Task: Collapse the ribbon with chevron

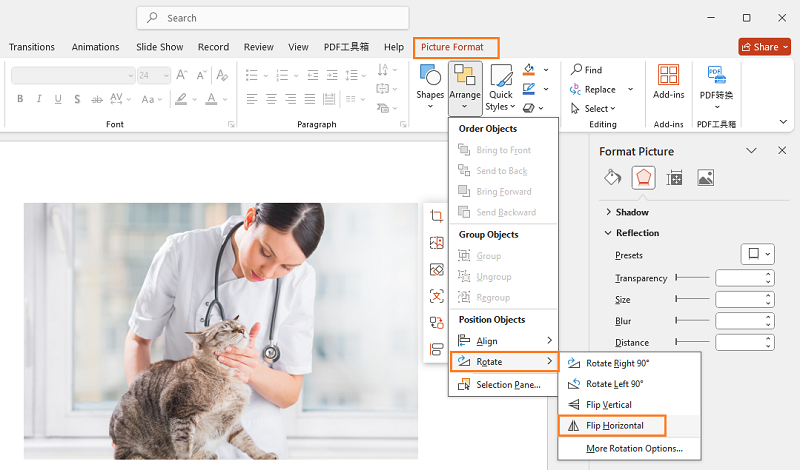Action: tap(783, 121)
